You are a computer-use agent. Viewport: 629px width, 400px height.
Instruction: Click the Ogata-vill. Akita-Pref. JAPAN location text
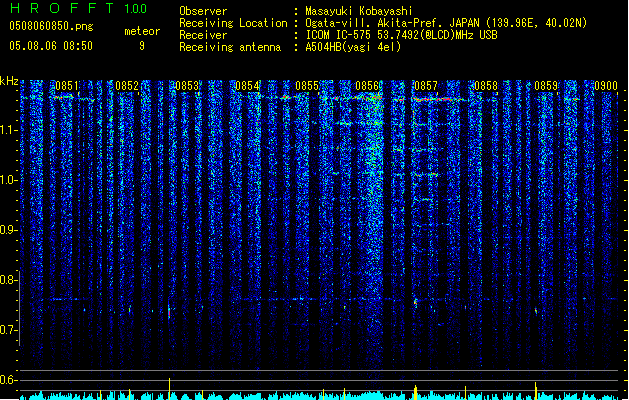(446, 23)
